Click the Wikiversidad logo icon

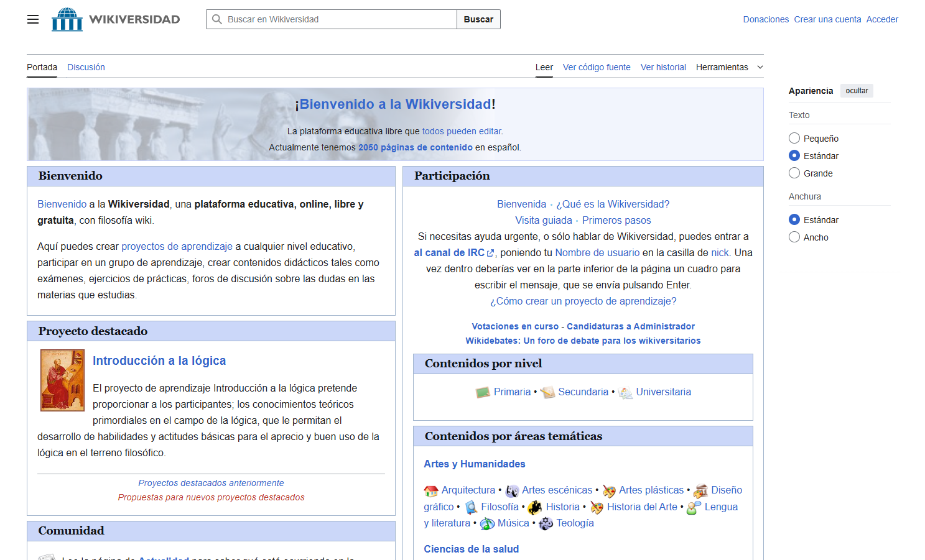(x=67, y=19)
